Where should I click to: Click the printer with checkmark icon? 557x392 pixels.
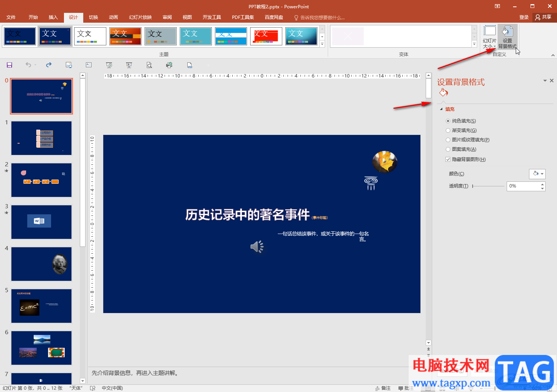pyautogui.click(x=169, y=65)
